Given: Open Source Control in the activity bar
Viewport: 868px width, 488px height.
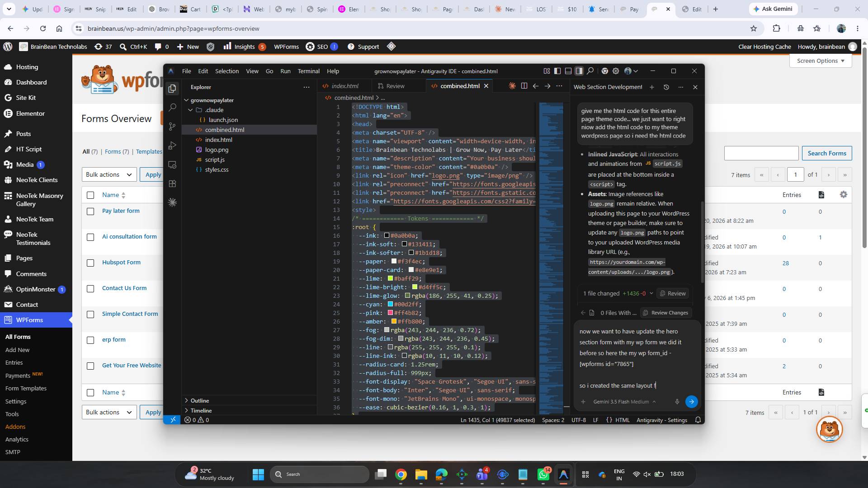Looking at the screenshot, I should pyautogui.click(x=172, y=127).
